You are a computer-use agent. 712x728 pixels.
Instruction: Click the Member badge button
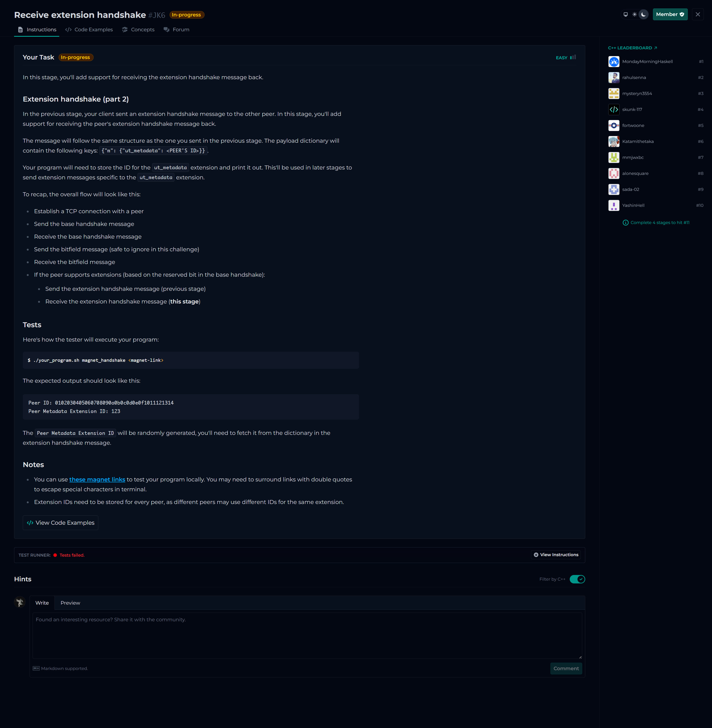point(670,15)
